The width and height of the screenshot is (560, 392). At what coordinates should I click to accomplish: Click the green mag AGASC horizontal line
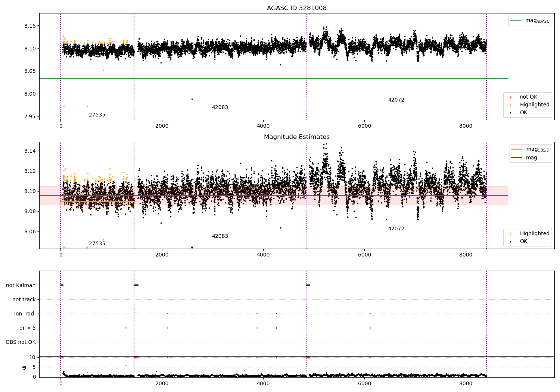[x=274, y=79]
